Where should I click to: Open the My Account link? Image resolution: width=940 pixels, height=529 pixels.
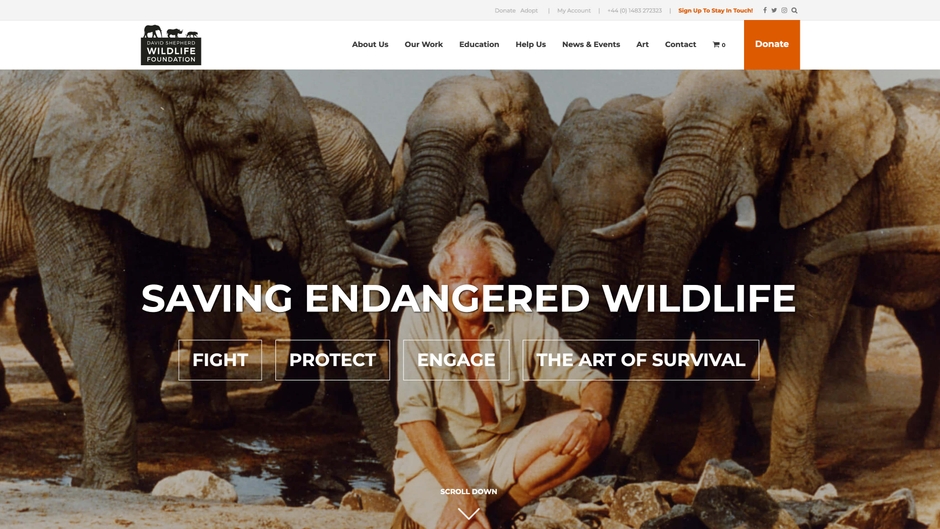[574, 10]
